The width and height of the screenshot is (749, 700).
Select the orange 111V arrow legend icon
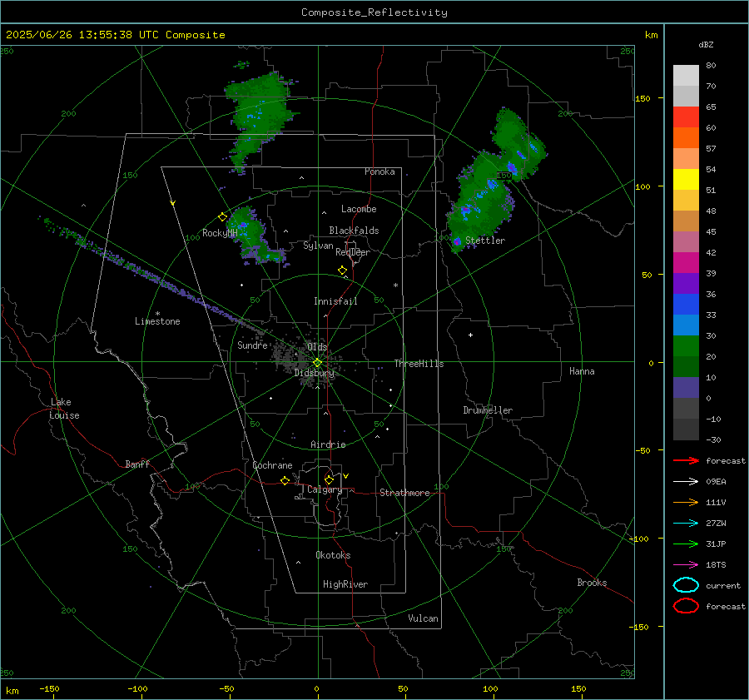pos(686,502)
